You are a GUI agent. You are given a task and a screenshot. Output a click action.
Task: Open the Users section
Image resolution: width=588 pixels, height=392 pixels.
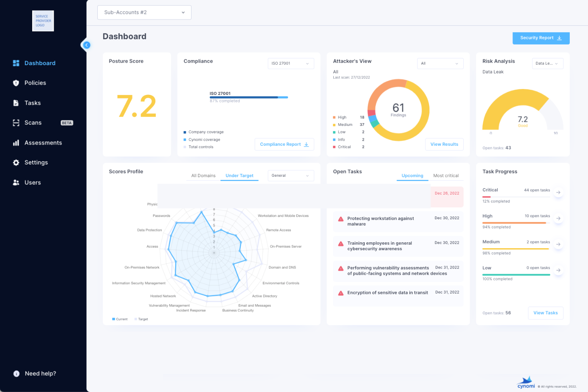[32, 182]
